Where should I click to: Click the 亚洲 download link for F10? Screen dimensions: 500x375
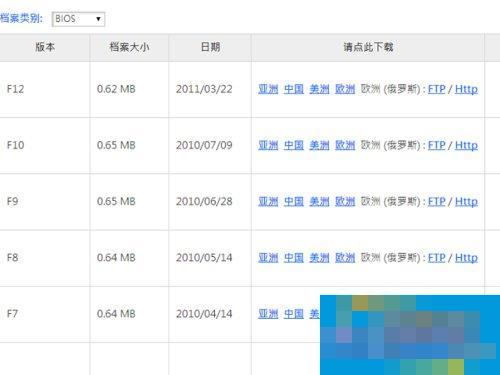tap(268, 145)
